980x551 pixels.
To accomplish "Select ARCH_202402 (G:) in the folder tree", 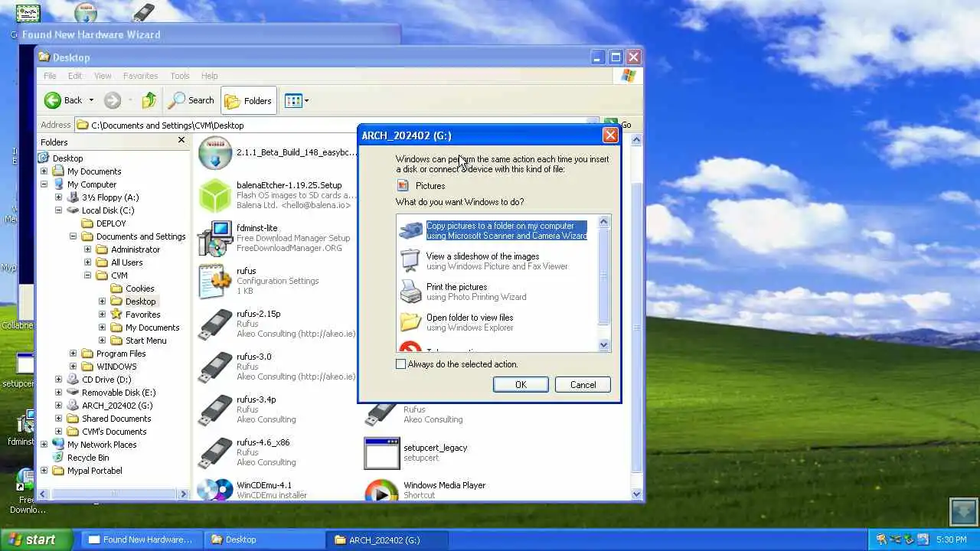I will click(x=117, y=406).
